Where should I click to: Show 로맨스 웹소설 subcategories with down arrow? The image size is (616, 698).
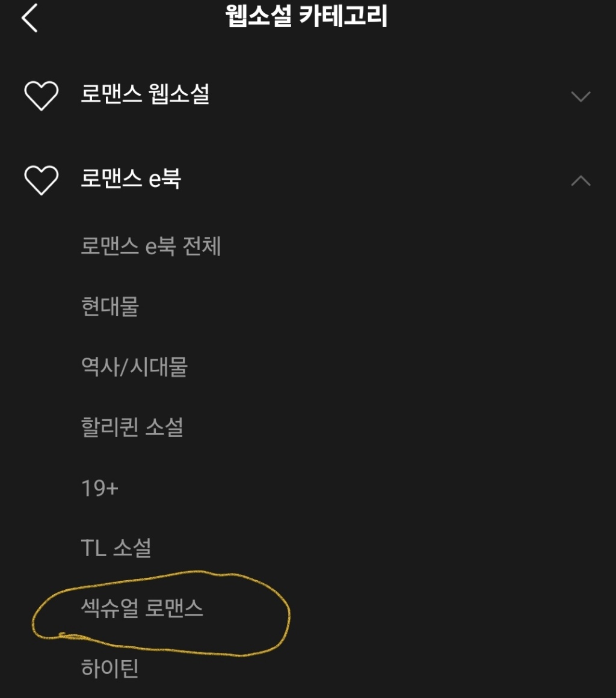tap(581, 96)
